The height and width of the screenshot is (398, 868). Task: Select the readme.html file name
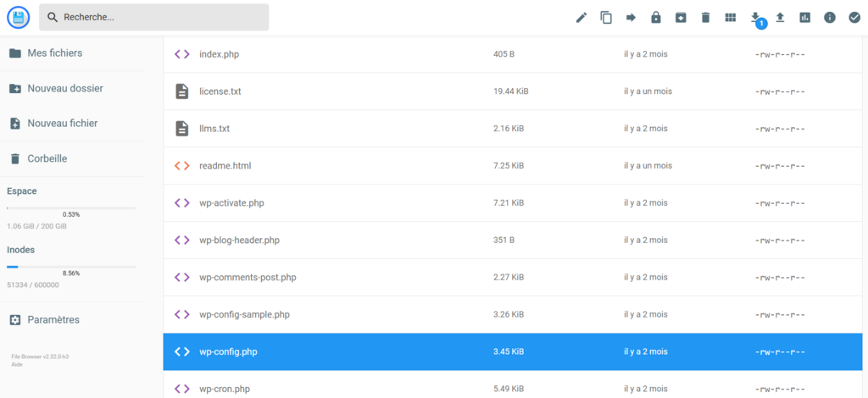(x=225, y=165)
